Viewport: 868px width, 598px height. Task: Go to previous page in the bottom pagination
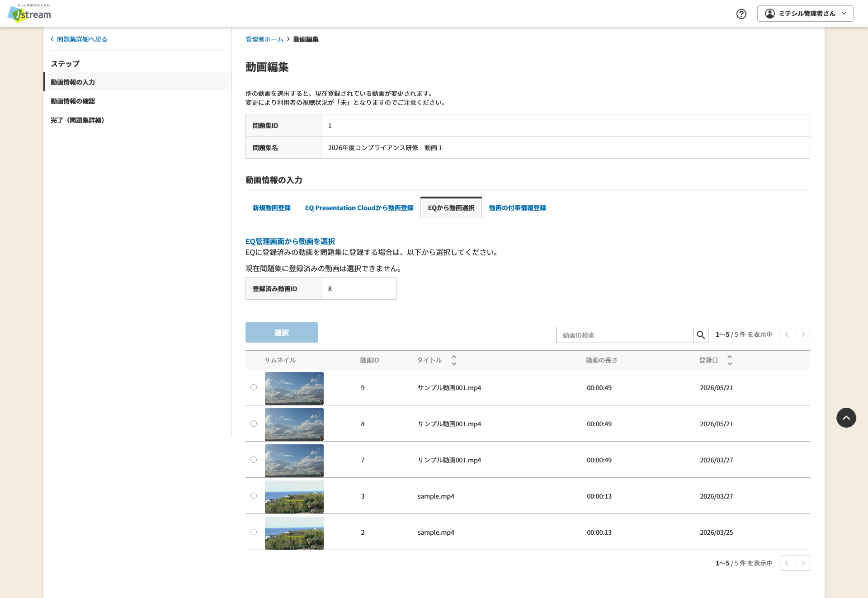coord(787,563)
